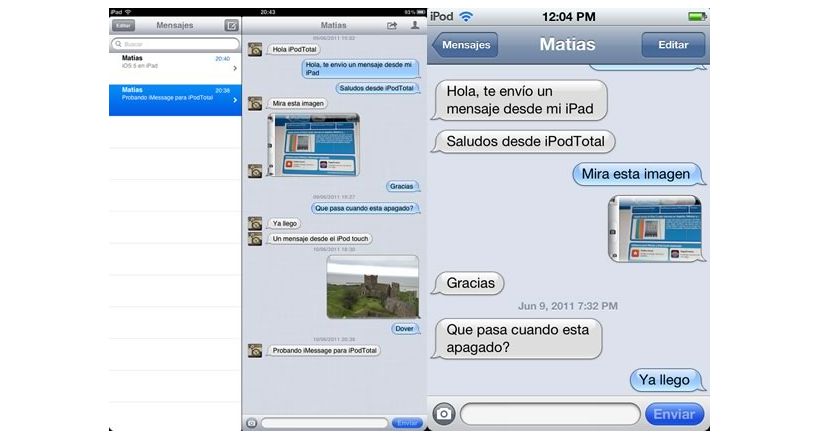Select iPad bubble 'Gracias'

coord(402,186)
